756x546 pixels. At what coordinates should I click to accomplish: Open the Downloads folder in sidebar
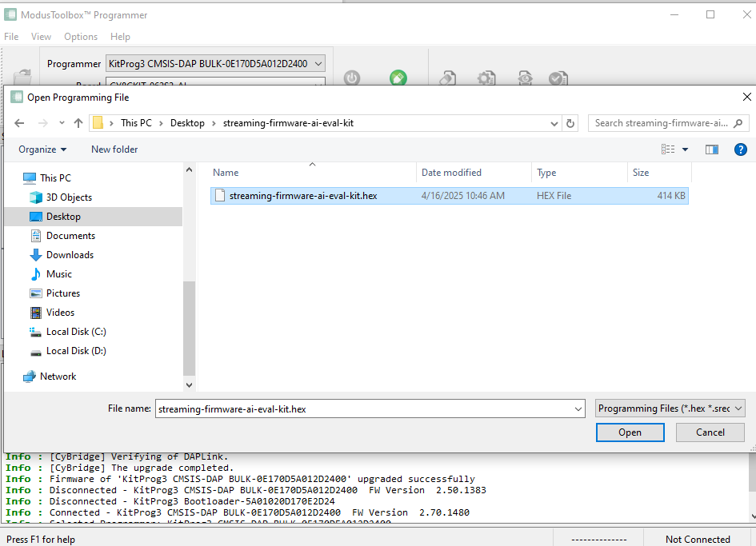pos(70,255)
